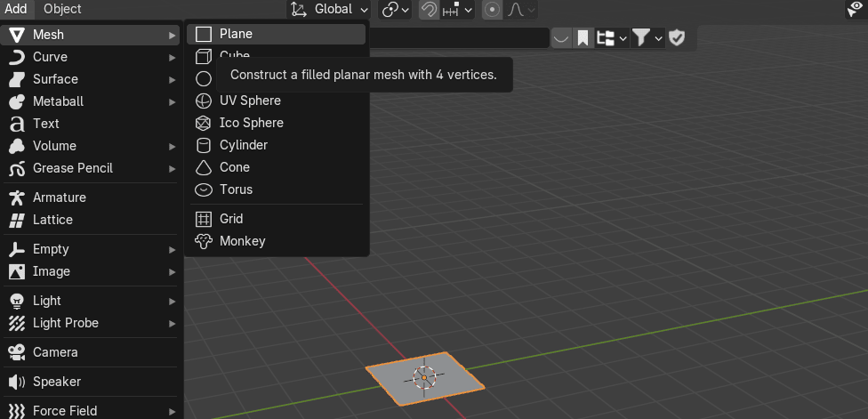868x419 pixels.
Task: Click the search field in the top bar
Action: point(458,37)
